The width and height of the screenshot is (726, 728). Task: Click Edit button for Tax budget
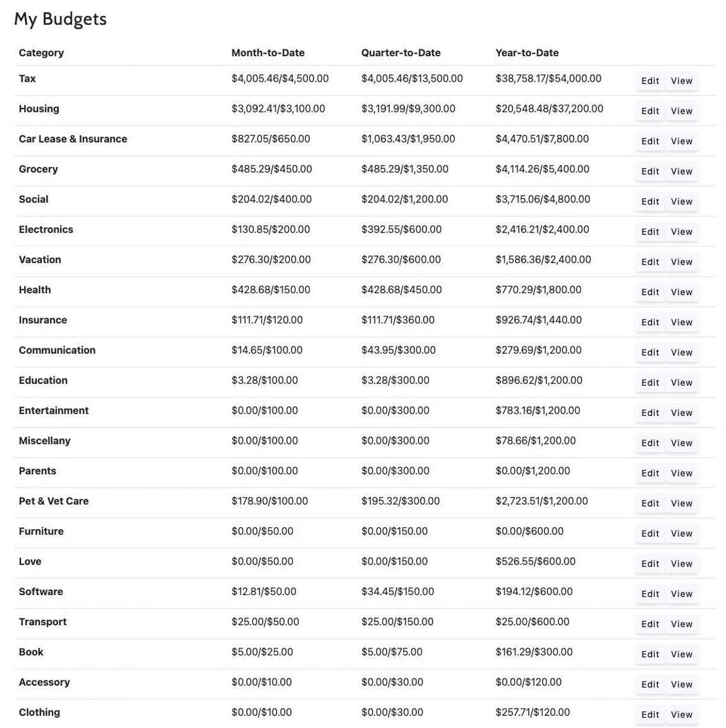(650, 80)
